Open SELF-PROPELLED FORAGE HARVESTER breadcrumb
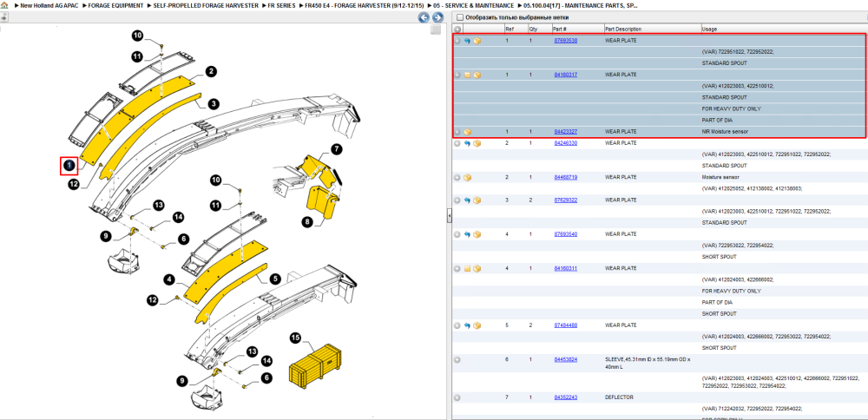Screen dimensions: 868x420 [x=206, y=5]
